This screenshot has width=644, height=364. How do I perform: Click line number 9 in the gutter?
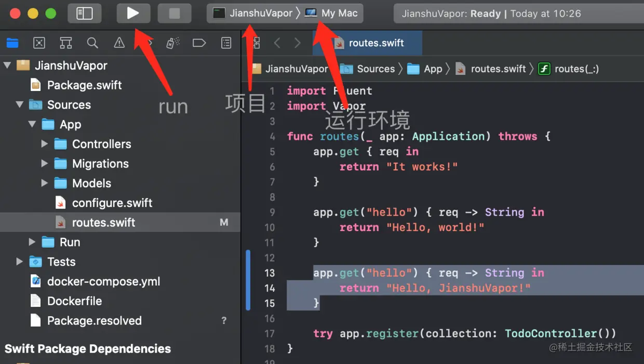272,212
